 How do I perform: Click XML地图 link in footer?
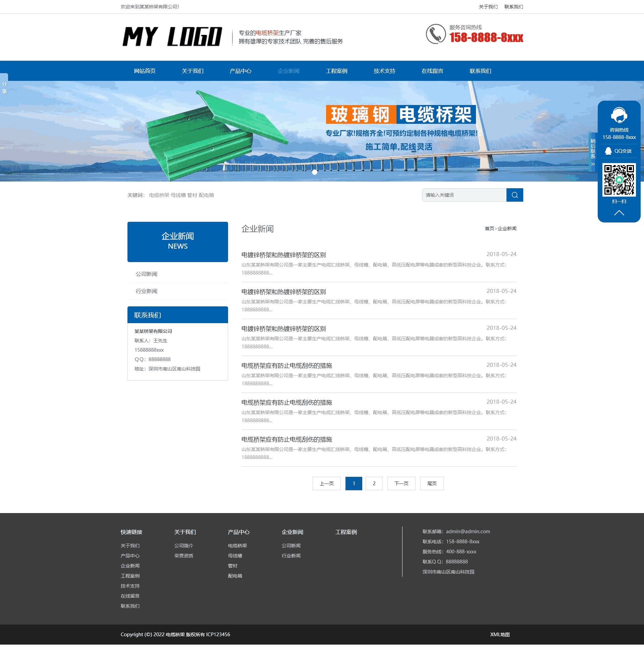(x=499, y=635)
